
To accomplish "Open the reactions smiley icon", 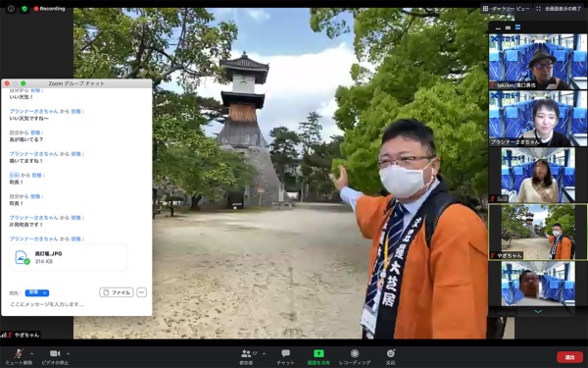I will coord(391,353).
